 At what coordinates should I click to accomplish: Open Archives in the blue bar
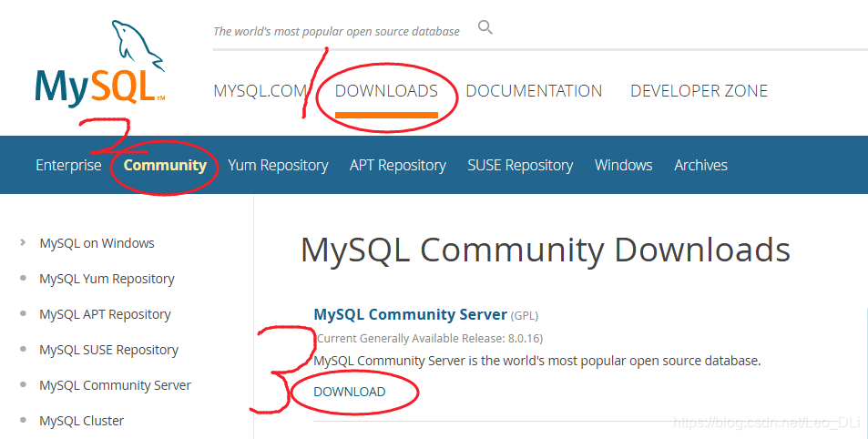(x=700, y=165)
